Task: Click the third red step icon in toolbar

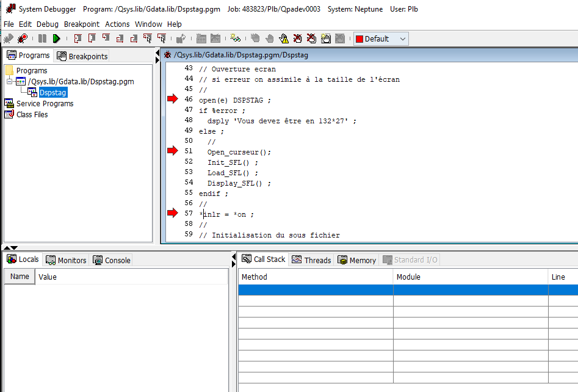Action: pyautogui.click(x=106, y=38)
